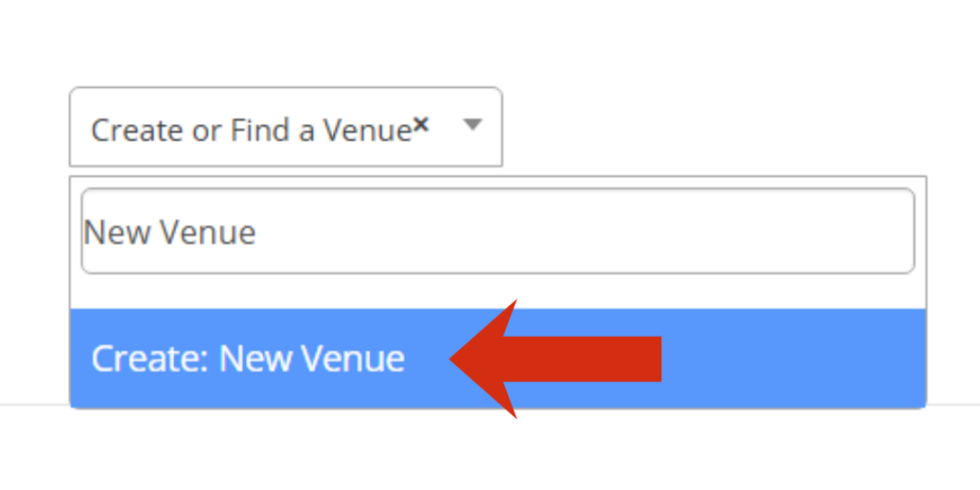Click the Create or Find a Venue placeholder text
This screenshot has height=490, width=980.
click(252, 130)
